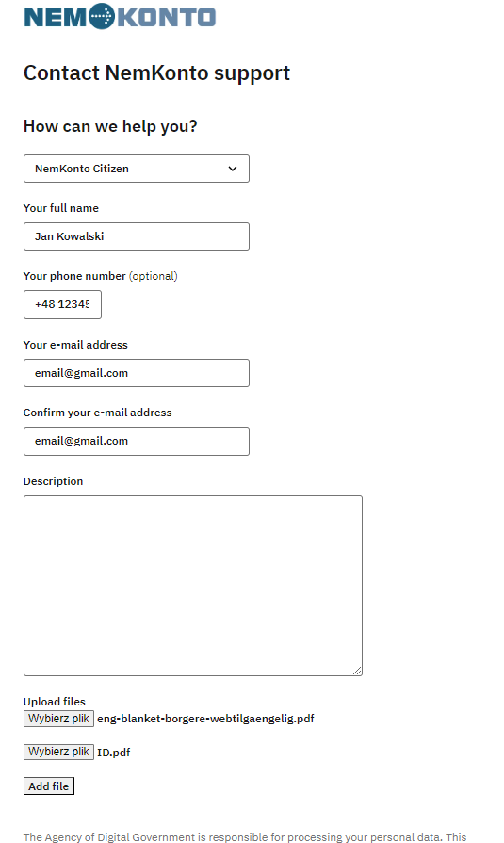Click the eng-blanket-borgere-webtilgaengelig.pdf file name
Viewport: 504px width, 843px height.
click(x=205, y=719)
